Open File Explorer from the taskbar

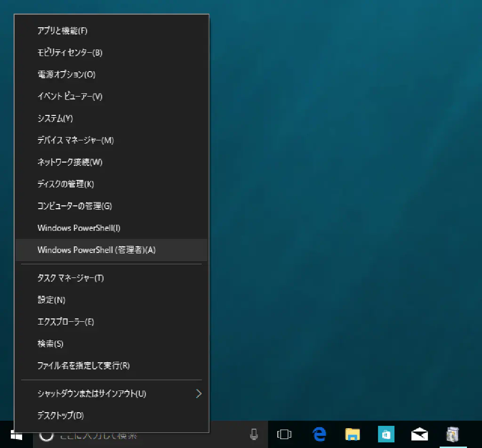point(352,434)
